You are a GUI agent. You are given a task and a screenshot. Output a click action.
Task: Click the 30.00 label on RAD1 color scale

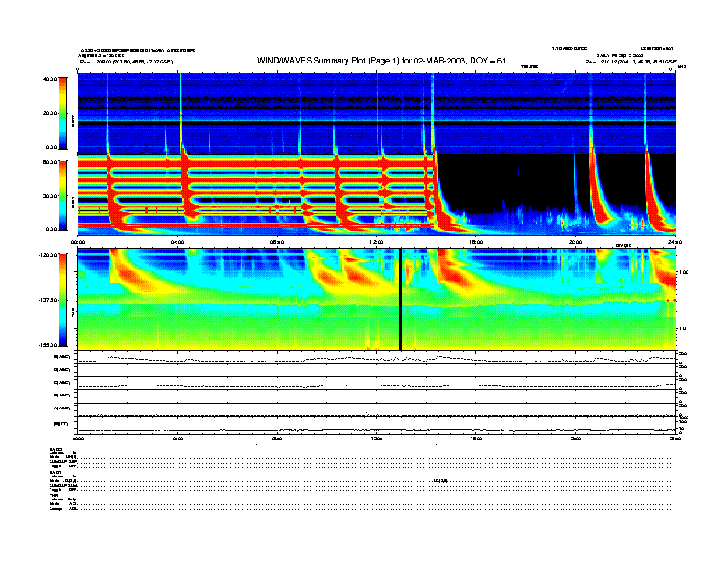click(50, 196)
